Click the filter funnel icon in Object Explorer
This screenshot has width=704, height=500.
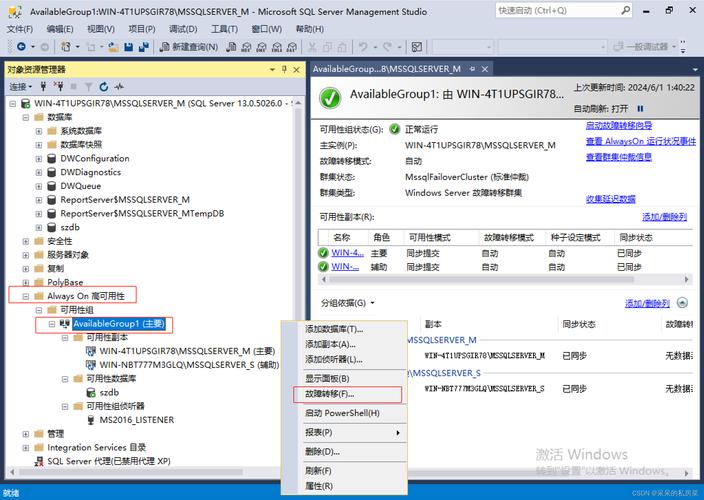[88, 87]
